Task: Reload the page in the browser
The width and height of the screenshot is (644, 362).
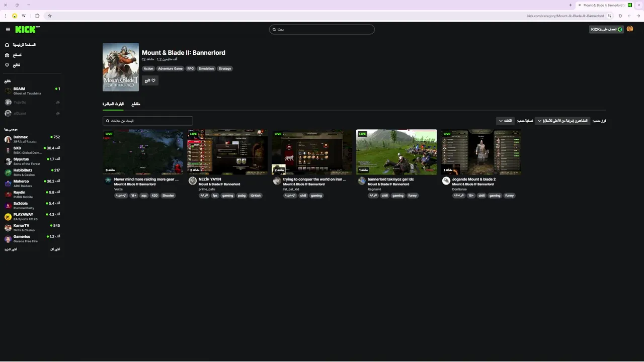Action: pos(620,16)
